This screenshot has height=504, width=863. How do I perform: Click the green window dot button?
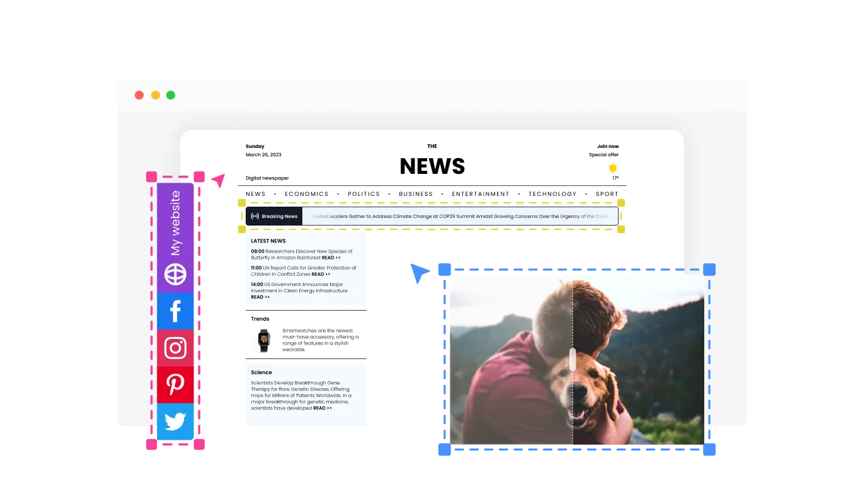point(171,95)
